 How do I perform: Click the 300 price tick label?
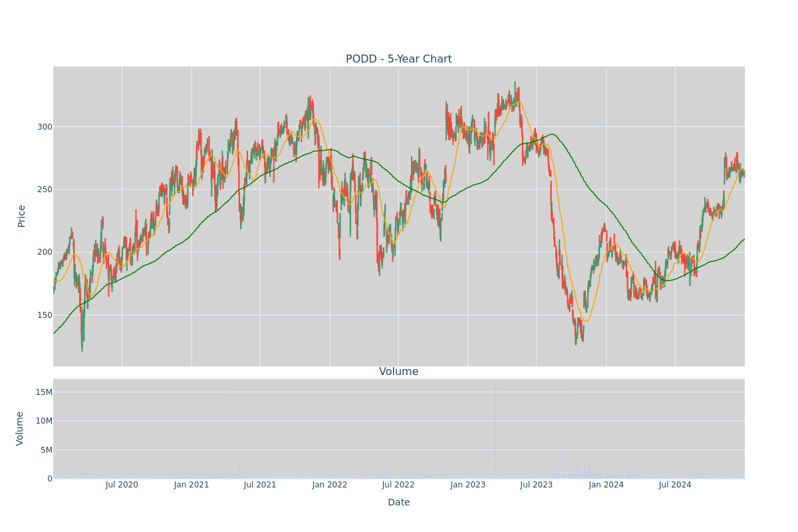[x=45, y=127]
